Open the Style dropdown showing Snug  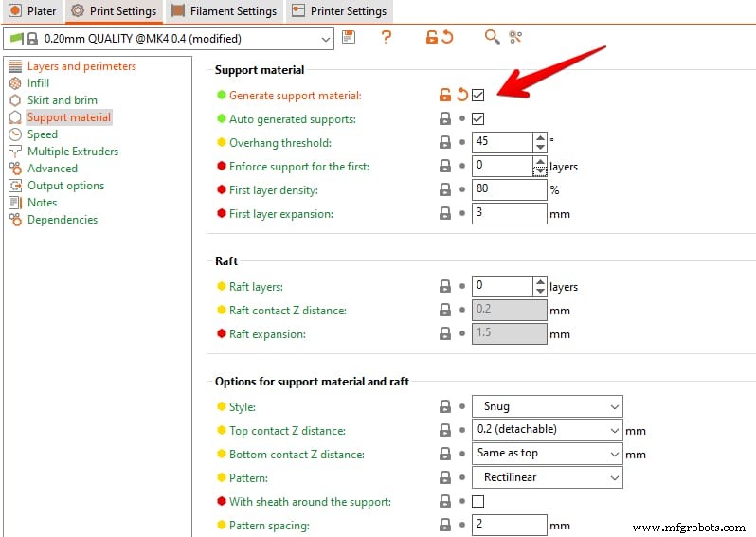coord(548,406)
